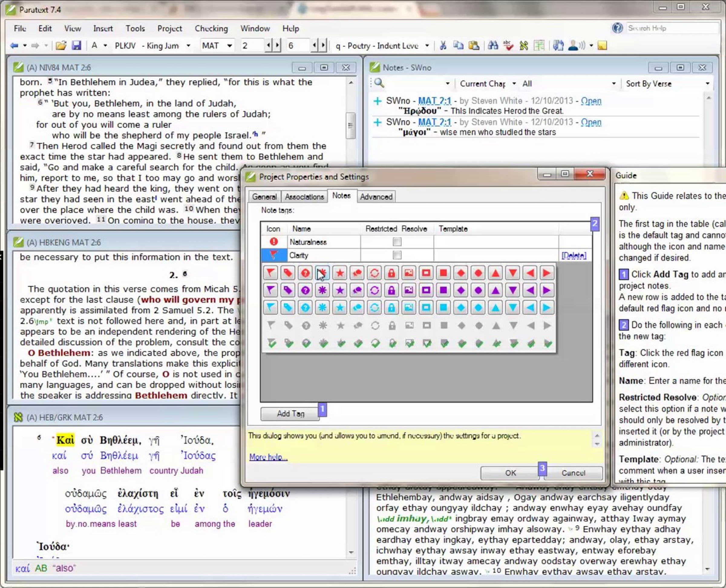Pick the purple lock note tag icon

[x=391, y=290]
